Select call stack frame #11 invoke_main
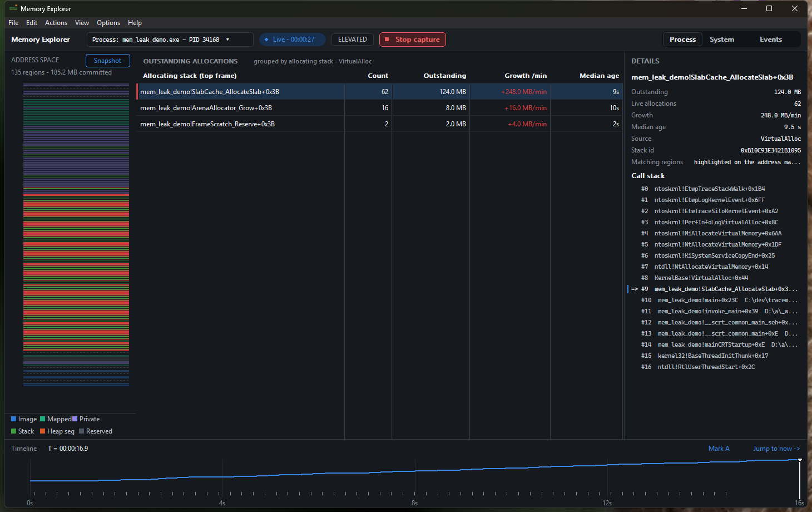812x512 pixels. [x=715, y=311]
